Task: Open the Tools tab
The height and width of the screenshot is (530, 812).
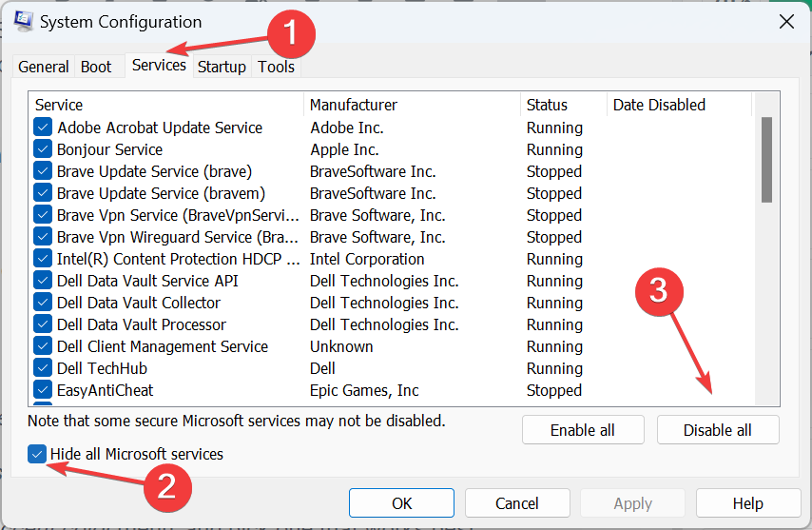Action: (276, 67)
